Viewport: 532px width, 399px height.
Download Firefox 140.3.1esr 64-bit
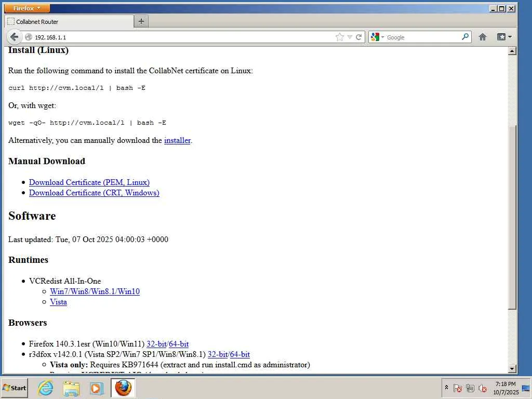click(x=179, y=344)
